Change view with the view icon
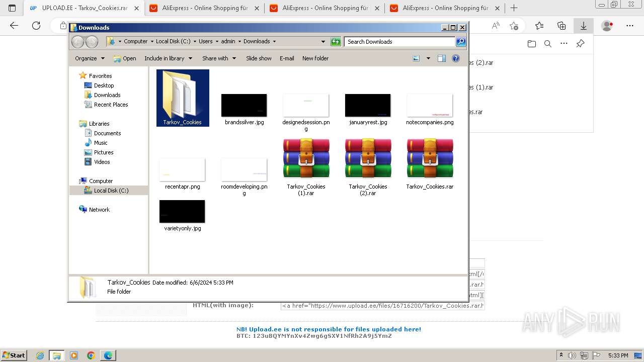Viewport: 644px width, 362px height. (x=416, y=58)
